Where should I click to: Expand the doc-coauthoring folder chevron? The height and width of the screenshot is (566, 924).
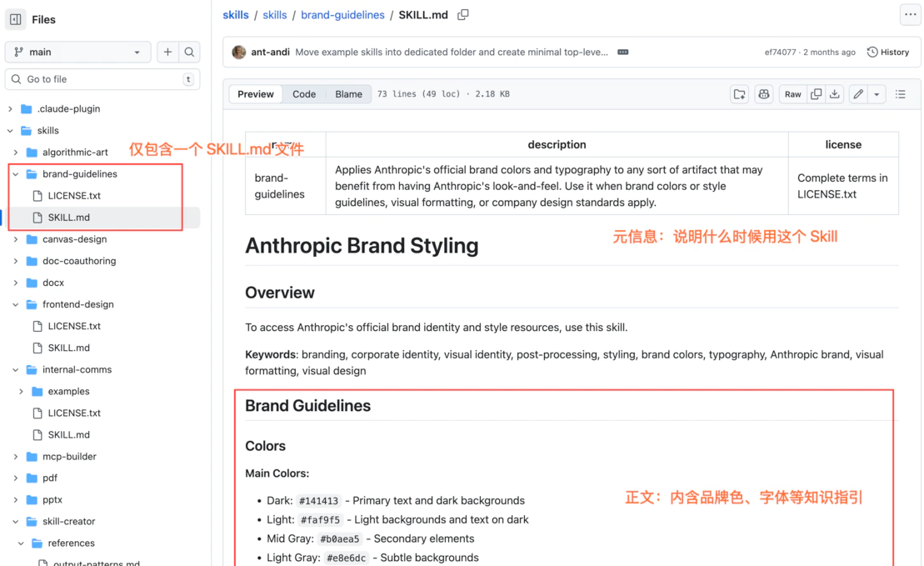click(x=16, y=261)
